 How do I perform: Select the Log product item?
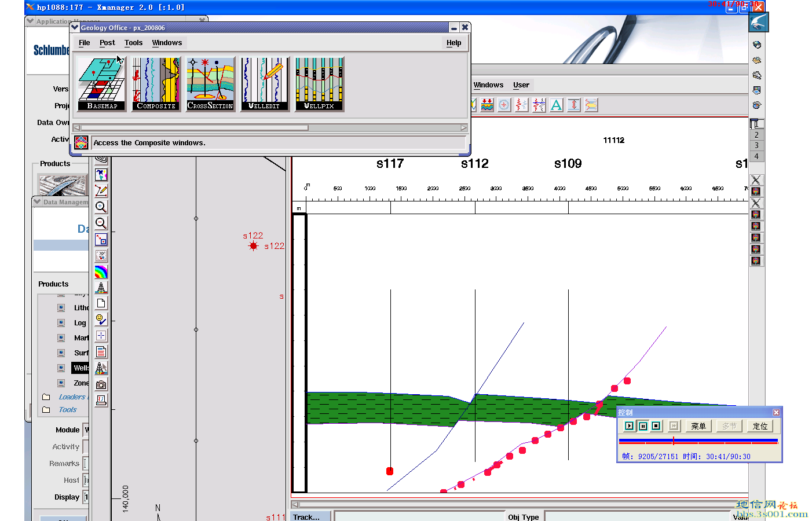click(80, 323)
